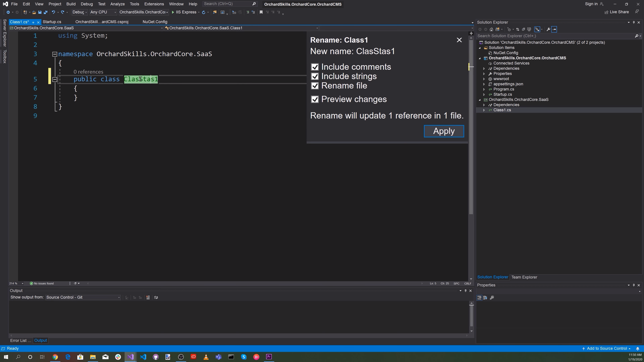The width and height of the screenshot is (644, 362).
Task: Switch to Team Explorer tab
Action: [524, 277]
